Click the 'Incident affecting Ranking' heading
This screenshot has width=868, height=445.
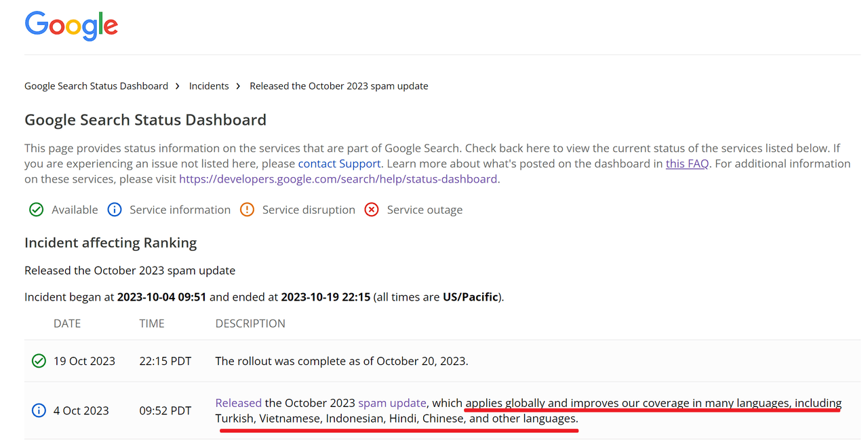pyautogui.click(x=111, y=243)
